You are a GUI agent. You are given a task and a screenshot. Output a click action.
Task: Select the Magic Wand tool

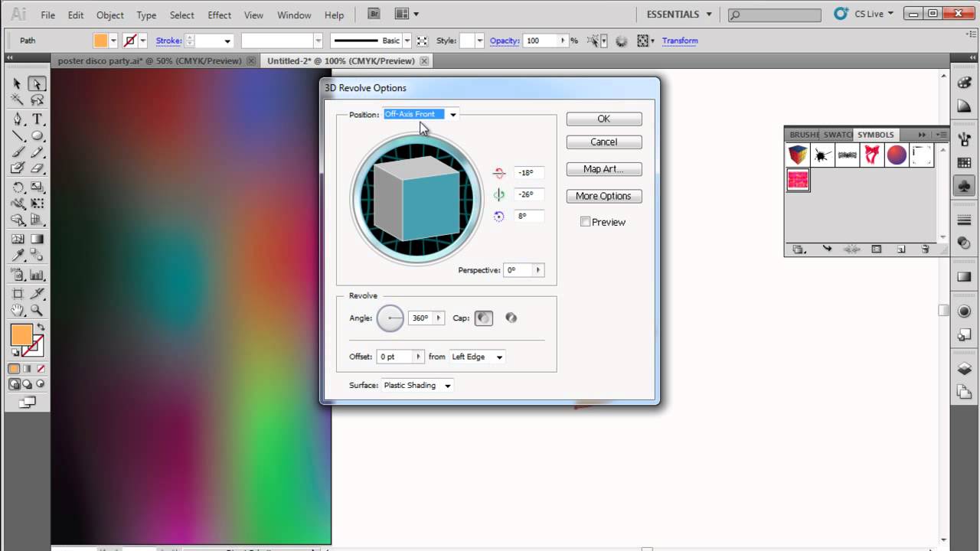(17, 100)
